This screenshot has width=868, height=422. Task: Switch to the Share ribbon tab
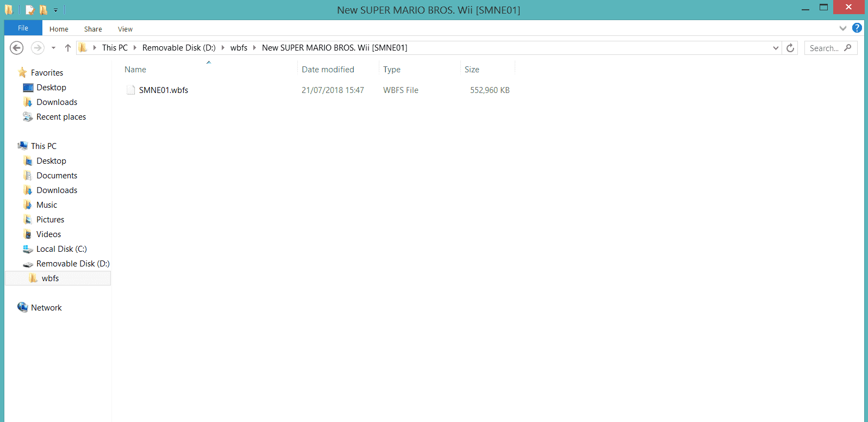[93, 29]
